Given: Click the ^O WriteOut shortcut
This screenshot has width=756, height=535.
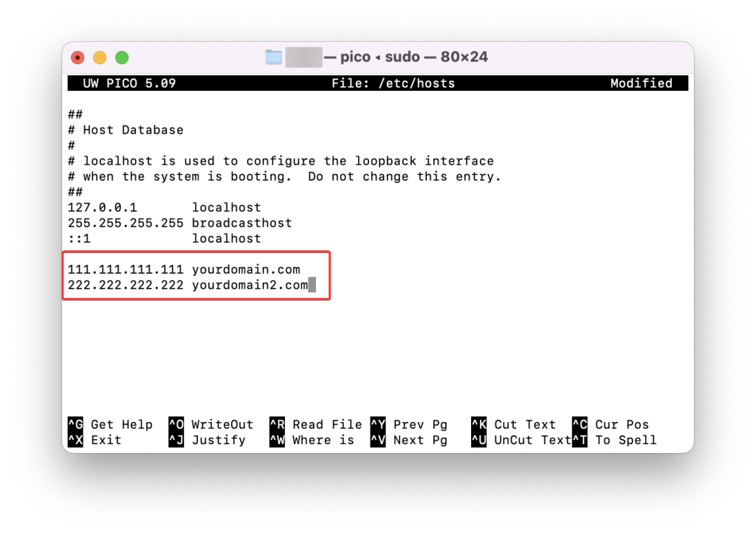Looking at the screenshot, I should pos(211,424).
